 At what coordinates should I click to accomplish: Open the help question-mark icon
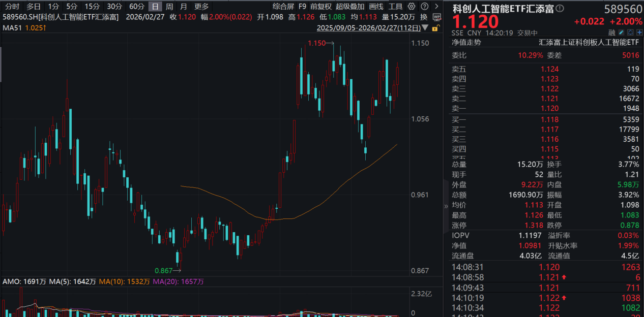[x=424, y=7]
